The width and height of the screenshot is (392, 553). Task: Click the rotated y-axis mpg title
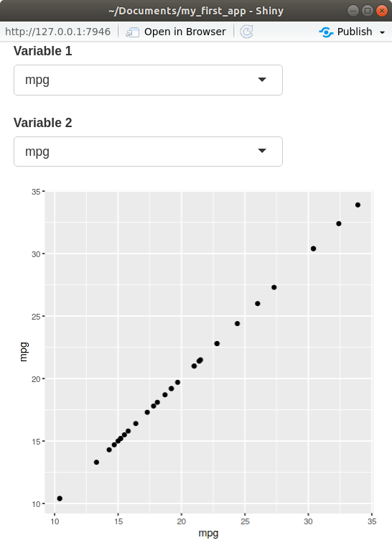pos(24,352)
